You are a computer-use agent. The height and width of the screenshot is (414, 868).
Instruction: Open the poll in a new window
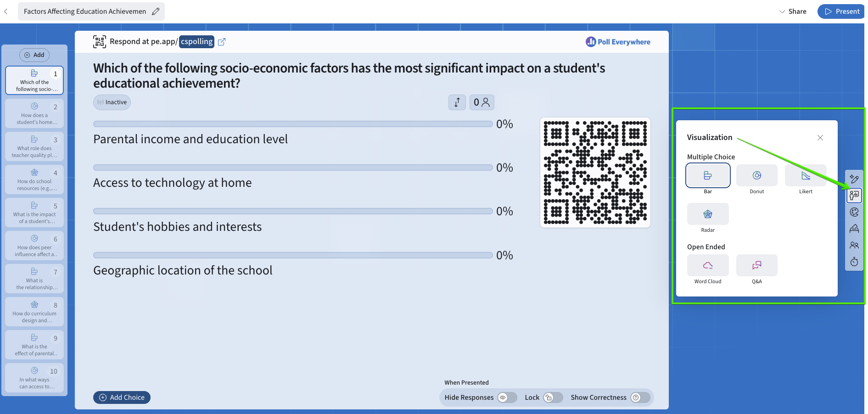click(222, 41)
